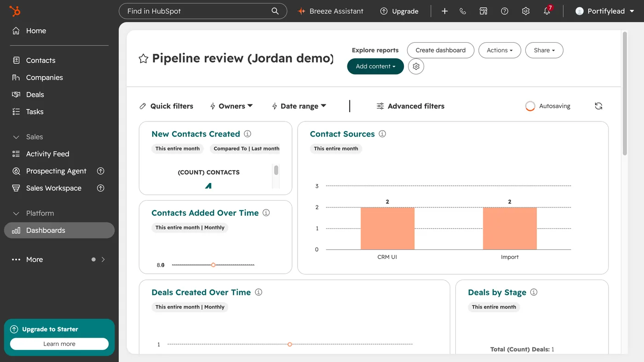Favorite the dashboard with star icon
The height and width of the screenshot is (362, 644).
[144, 58]
